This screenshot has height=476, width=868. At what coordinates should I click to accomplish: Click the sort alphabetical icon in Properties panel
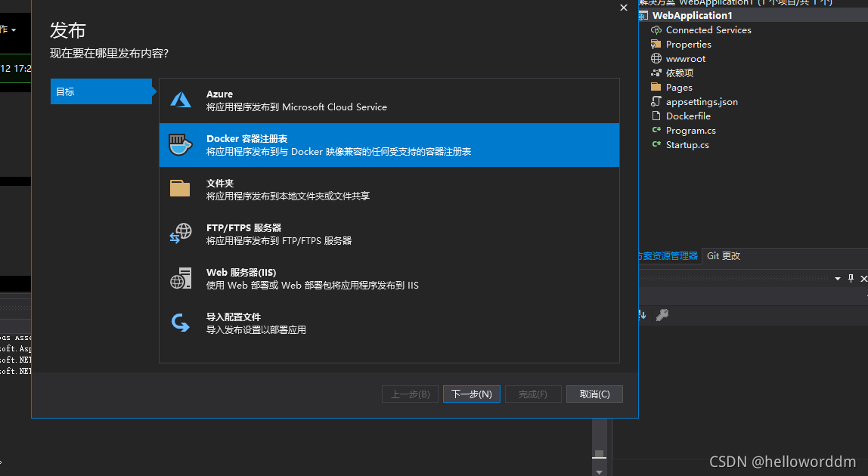click(642, 315)
